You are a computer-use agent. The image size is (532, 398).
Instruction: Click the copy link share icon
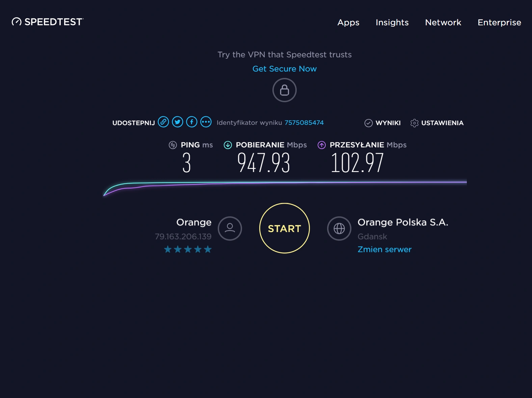coord(163,122)
